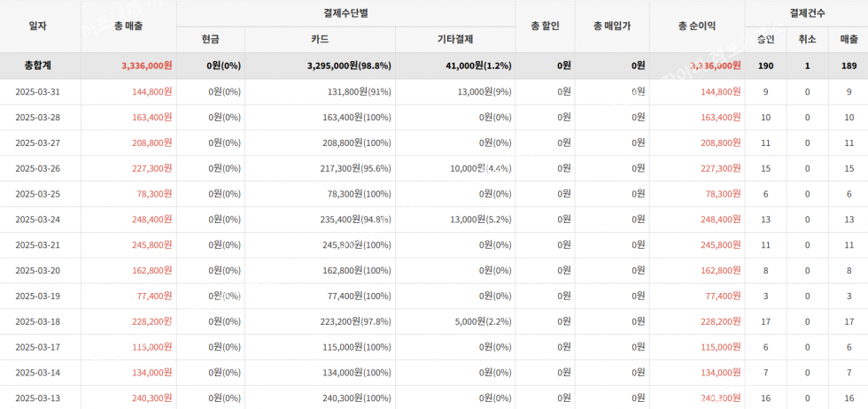This screenshot has height=409, width=868.
Task: Select the 2025-03-24 date cell
Action: pos(37,220)
